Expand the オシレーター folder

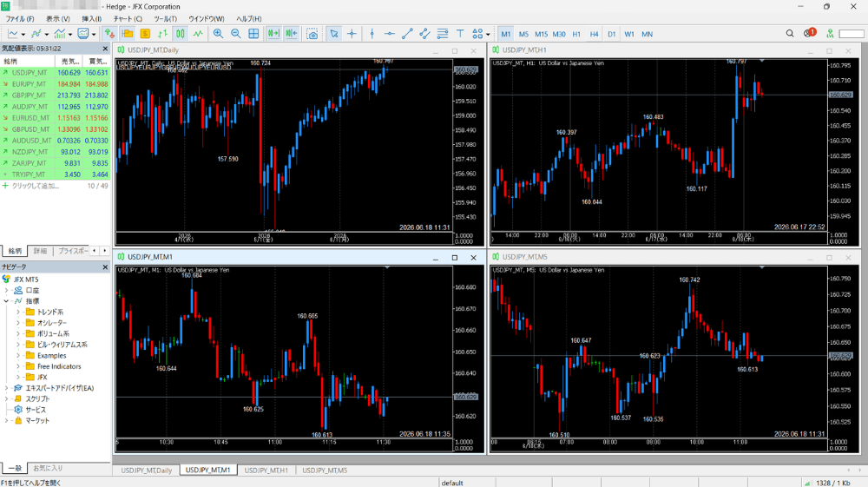[x=17, y=323]
